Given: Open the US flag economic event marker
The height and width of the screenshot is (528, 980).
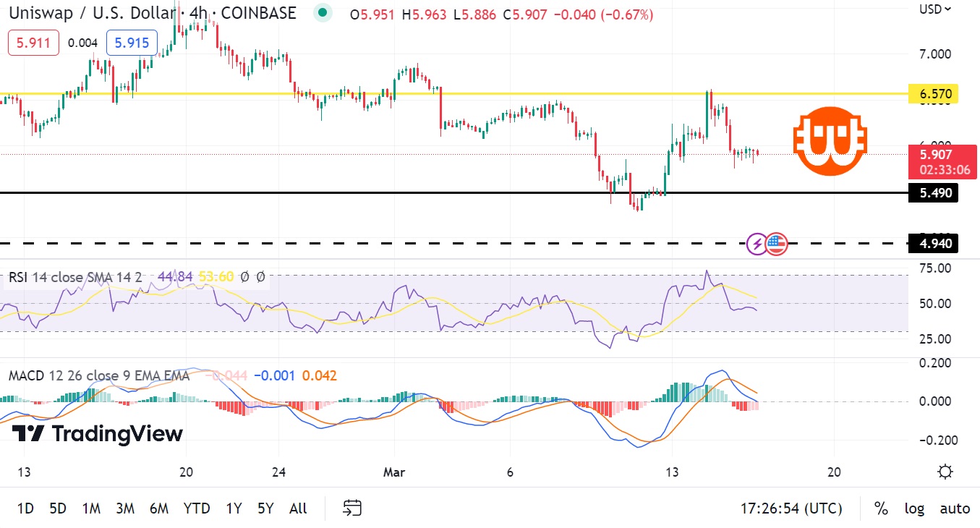Looking at the screenshot, I should [x=777, y=244].
